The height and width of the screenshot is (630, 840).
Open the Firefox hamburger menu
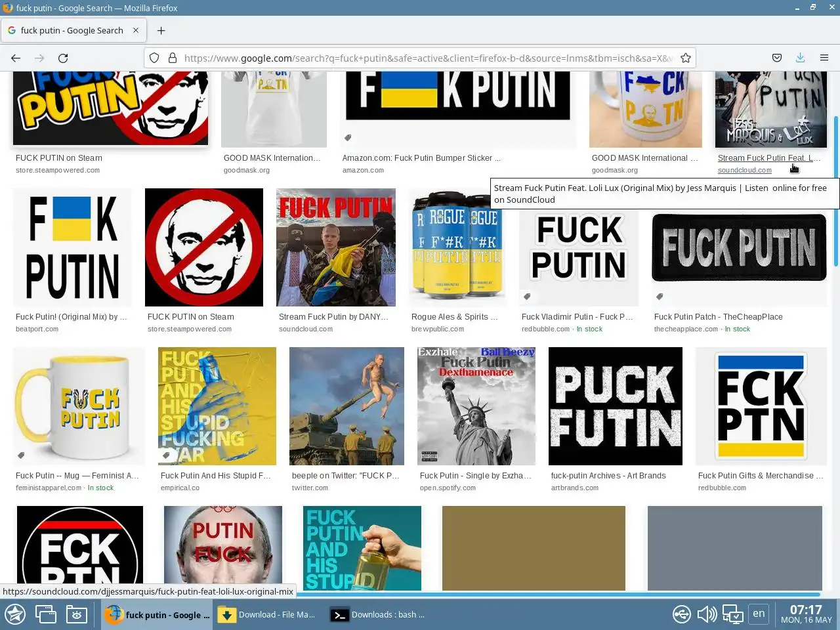[824, 58]
